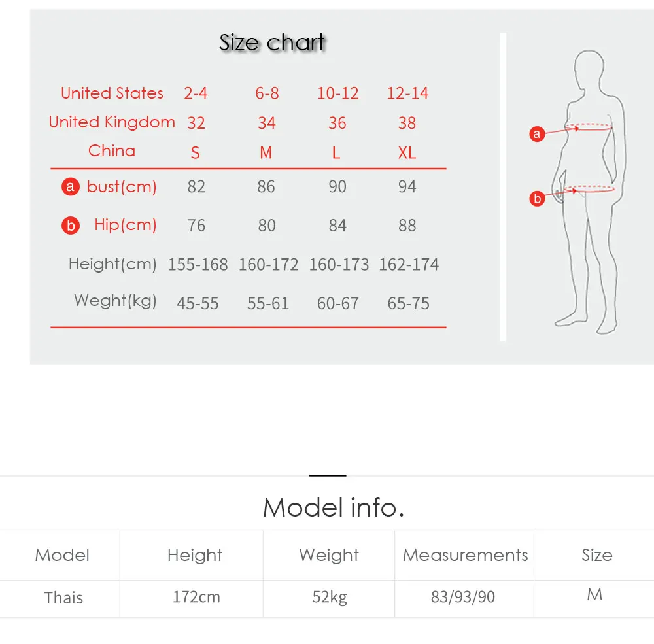The width and height of the screenshot is (654, 644).
Task: Click the Size chart heading
Action: click(x=272, y=42)
